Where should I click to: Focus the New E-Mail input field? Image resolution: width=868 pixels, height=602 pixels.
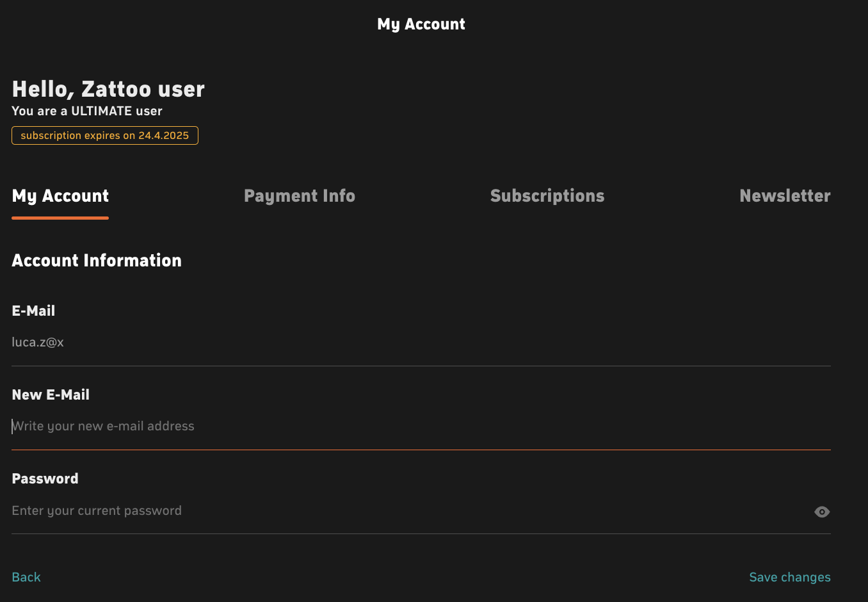click(421, 426)
